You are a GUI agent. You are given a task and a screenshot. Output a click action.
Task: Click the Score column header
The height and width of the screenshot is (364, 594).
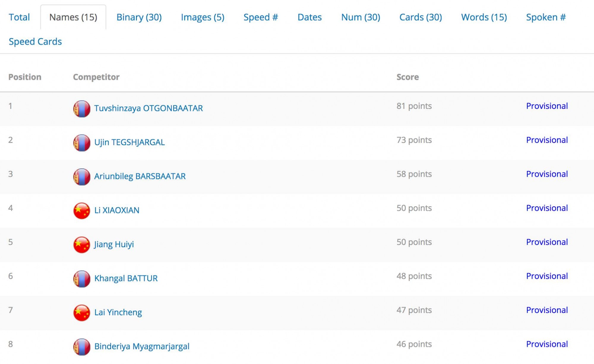(x=407, y=77)
